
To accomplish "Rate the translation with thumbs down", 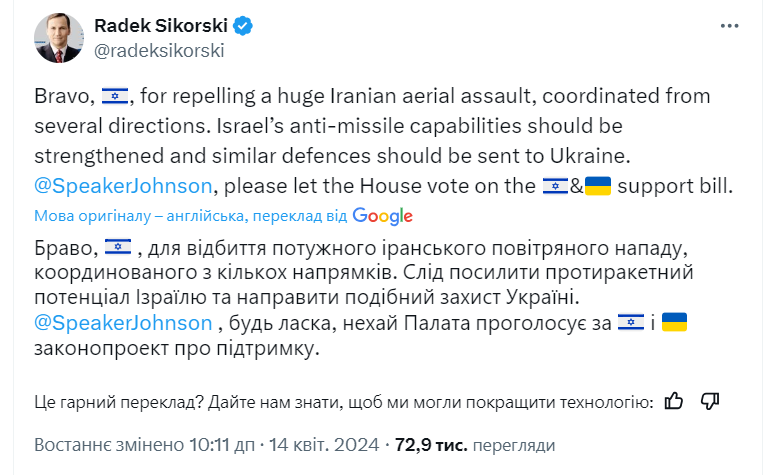I will [710, 401].
